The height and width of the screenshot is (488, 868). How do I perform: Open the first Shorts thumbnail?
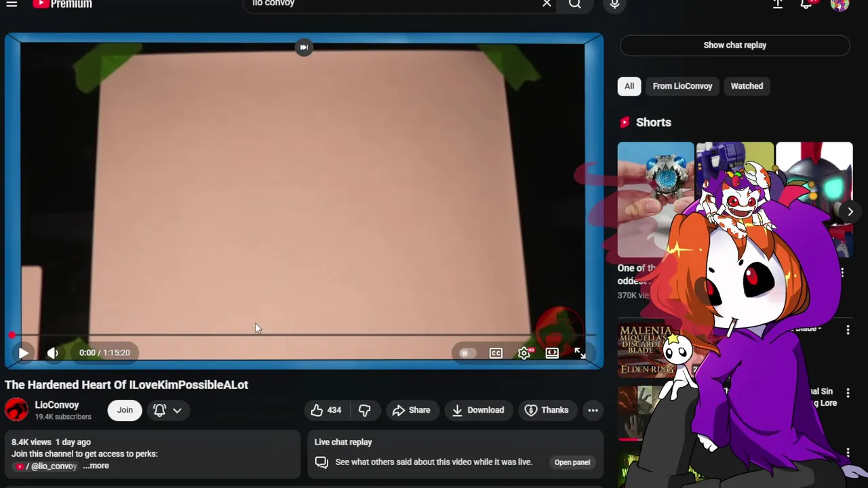point(655,200)
